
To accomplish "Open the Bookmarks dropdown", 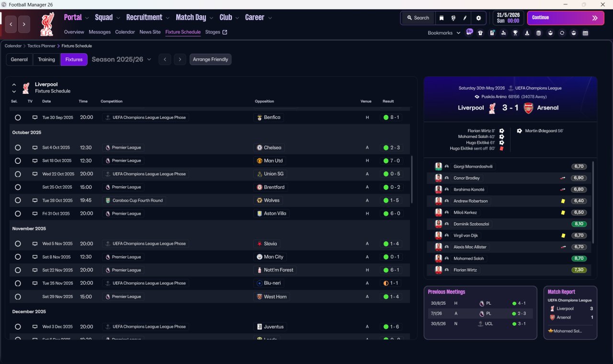I will click(x=444, y=33).
